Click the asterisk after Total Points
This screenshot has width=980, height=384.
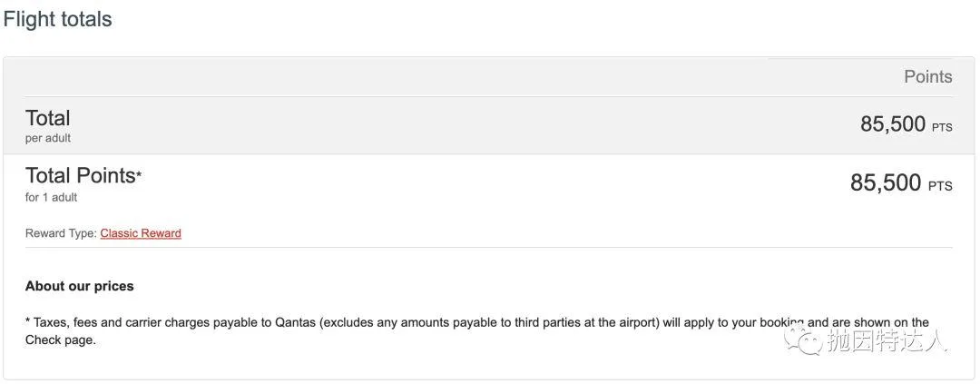tap(139, 174)
